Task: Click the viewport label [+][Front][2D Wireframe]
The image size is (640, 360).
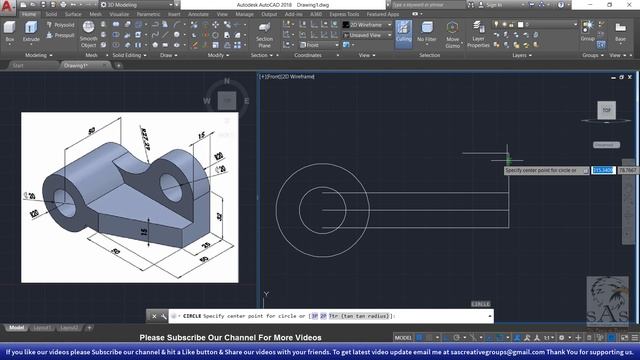Action: tap(287, 76)
